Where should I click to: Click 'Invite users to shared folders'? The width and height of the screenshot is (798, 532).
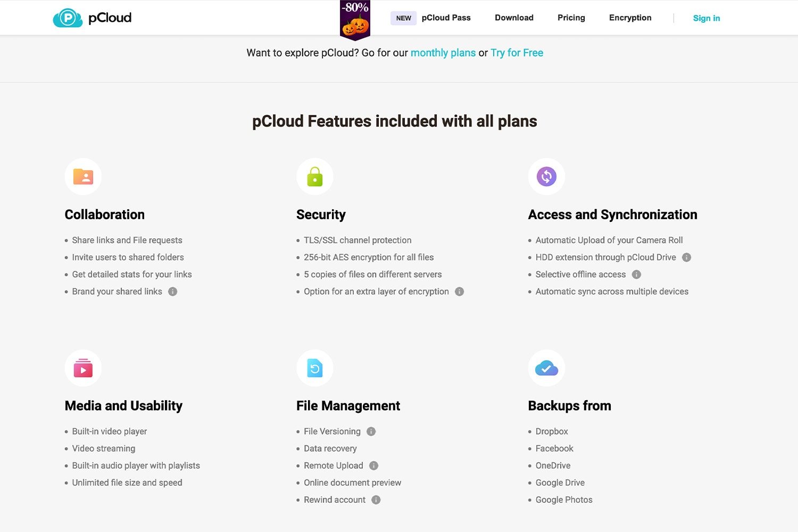[128, 257]
